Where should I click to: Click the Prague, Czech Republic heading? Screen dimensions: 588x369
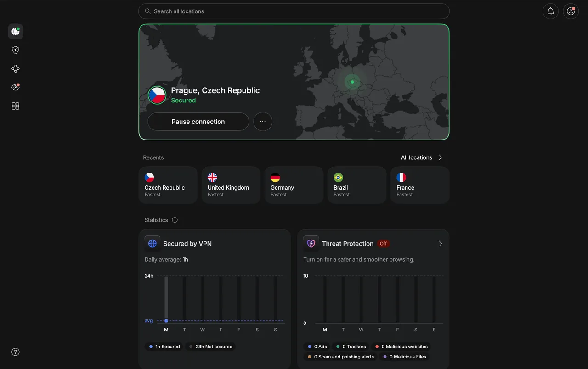pyautogui.click(x=215, y=90)
